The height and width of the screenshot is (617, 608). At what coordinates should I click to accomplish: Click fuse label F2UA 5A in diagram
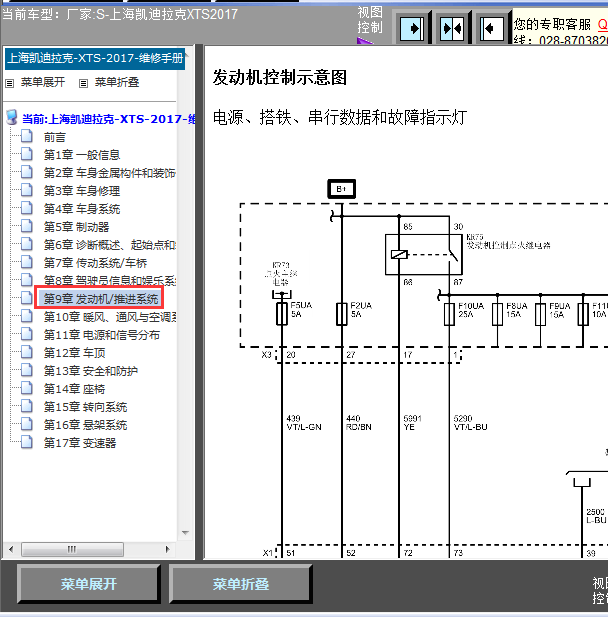coord(361,310)
